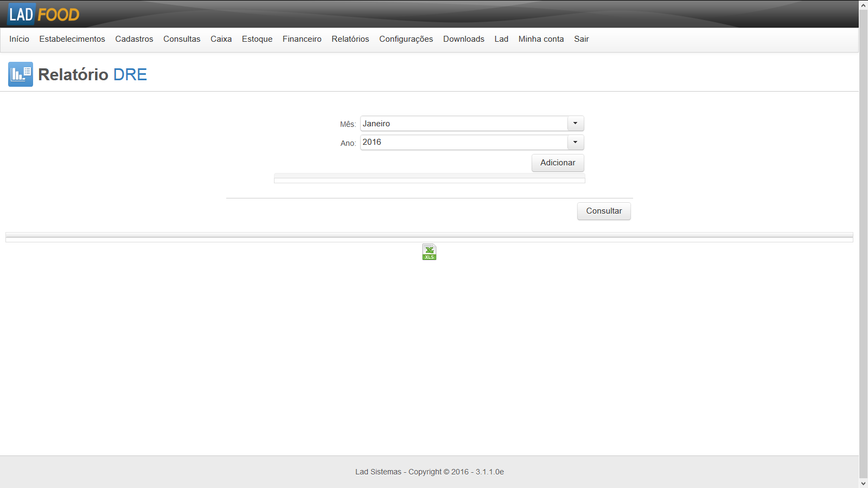Click the Adicionar button
This screenshot has width=868, height=488.
point(558,163)
